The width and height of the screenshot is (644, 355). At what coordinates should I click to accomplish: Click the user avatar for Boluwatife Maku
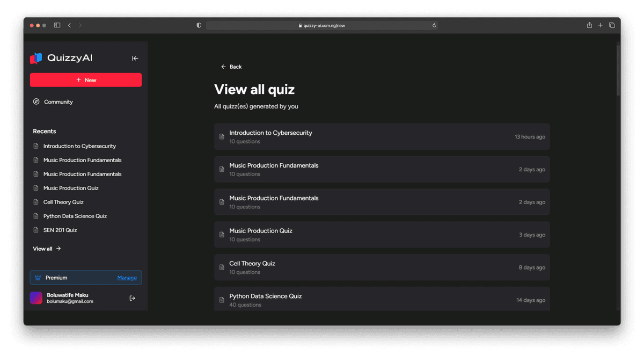pyautogui.click(x=36, y=298)
